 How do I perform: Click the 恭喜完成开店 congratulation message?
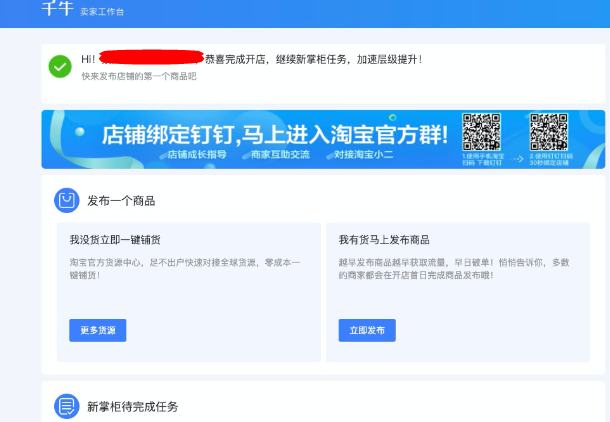(x=314, y=60)
